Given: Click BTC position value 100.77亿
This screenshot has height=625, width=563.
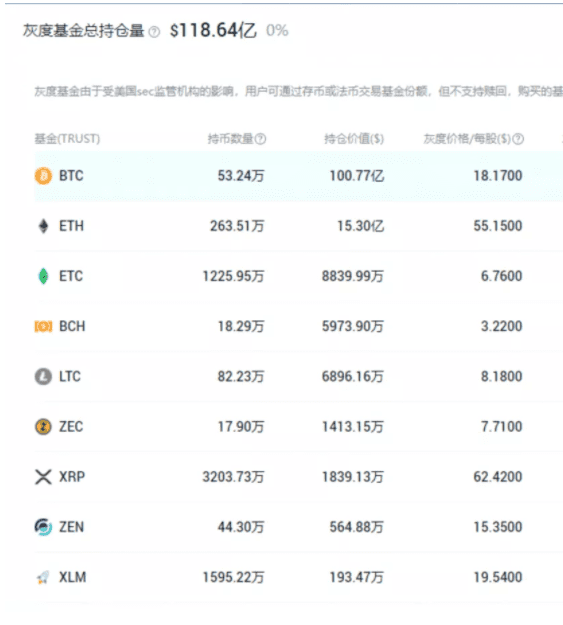Looking at the screenshot, I should click(357, 176).
